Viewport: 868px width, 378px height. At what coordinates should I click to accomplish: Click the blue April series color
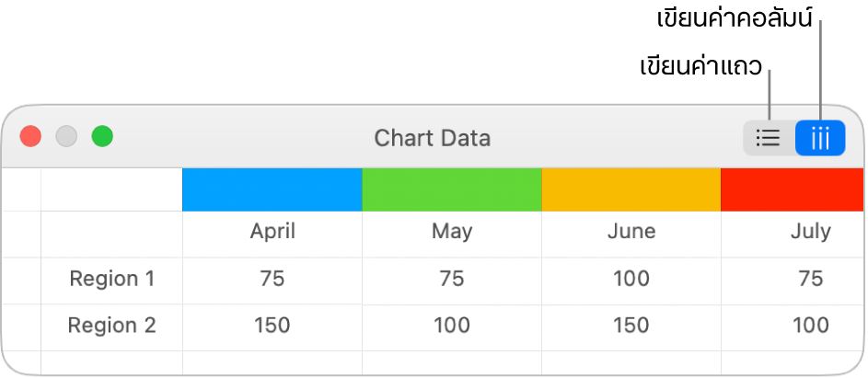click(272, 189)
